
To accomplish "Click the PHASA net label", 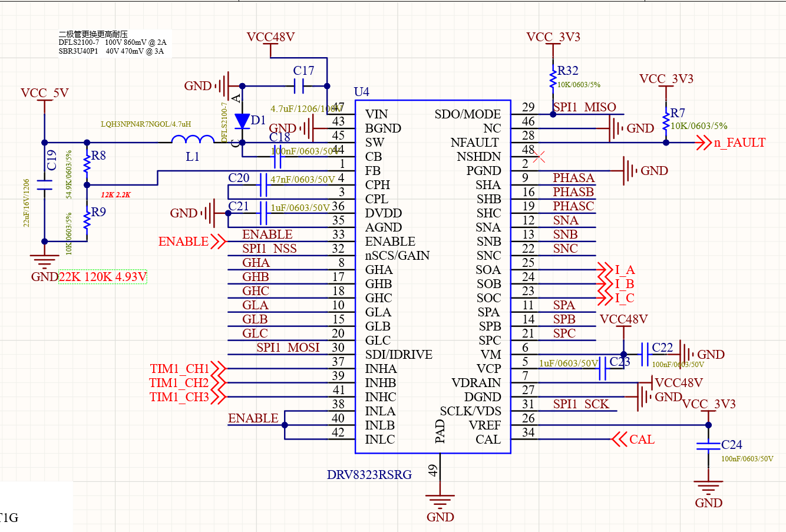I will 574,178.
